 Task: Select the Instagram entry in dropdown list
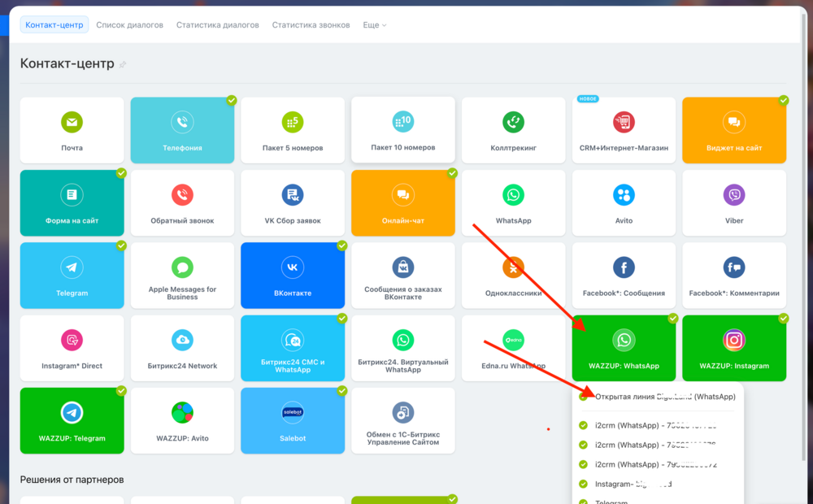[626, 484]
